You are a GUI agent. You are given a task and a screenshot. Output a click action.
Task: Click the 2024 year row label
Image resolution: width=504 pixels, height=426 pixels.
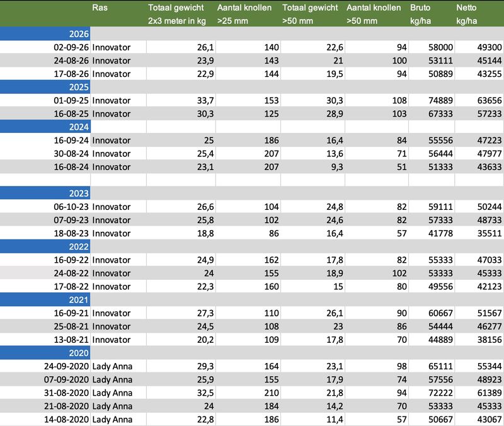[x=45, y=127]
